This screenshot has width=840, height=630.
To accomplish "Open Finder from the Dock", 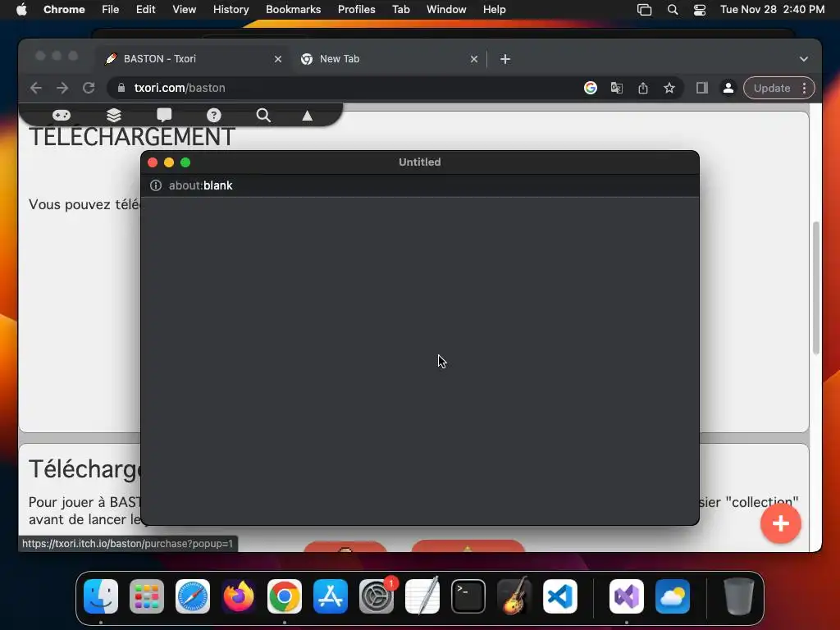I will click(101, 596).
